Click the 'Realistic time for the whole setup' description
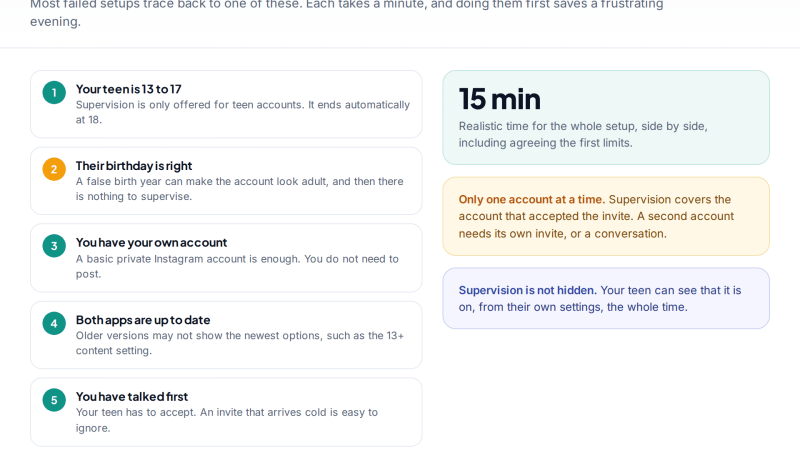The width and height of the screenshot is (800, 450). tap(583, 135)
